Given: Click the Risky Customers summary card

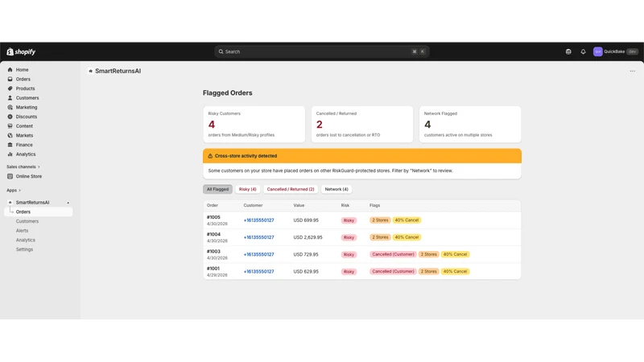Looking at the screenshot, I should pyautogui.click(x=254, y=125).
